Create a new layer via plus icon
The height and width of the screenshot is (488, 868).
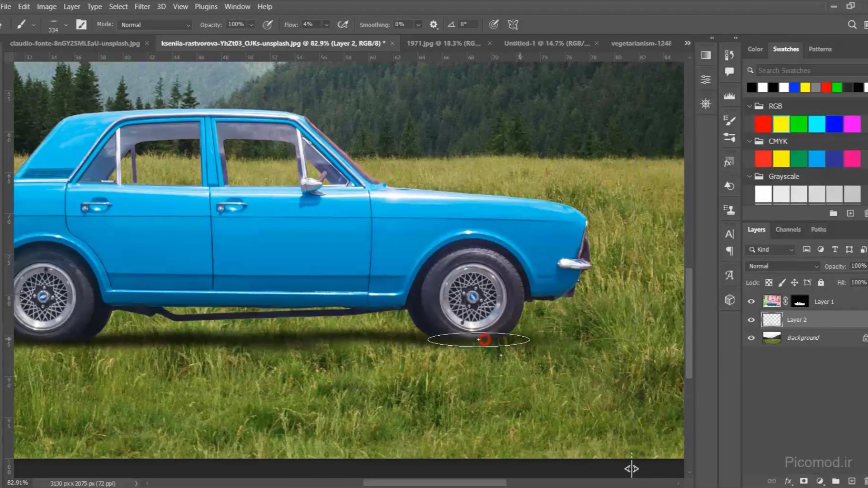(852, 481)
